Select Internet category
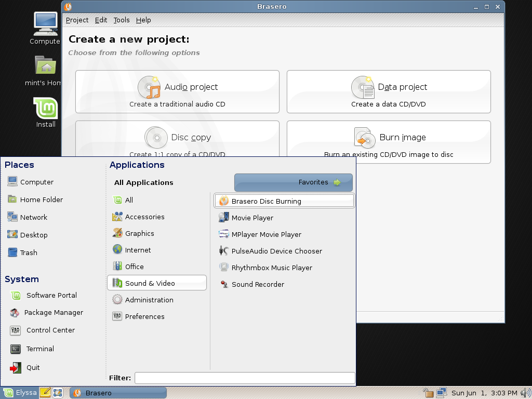This screenshot has height=399, width=532. [x=157, y=250]
